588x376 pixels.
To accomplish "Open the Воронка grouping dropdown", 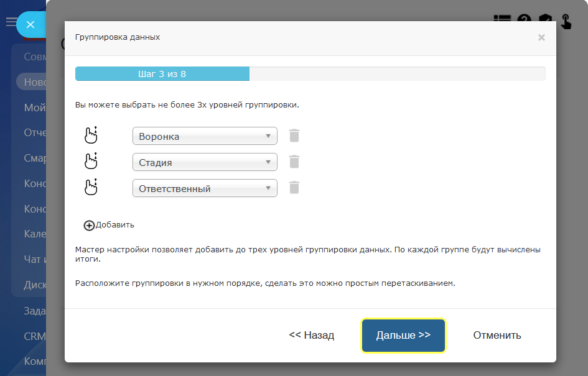I will (205, 136).
